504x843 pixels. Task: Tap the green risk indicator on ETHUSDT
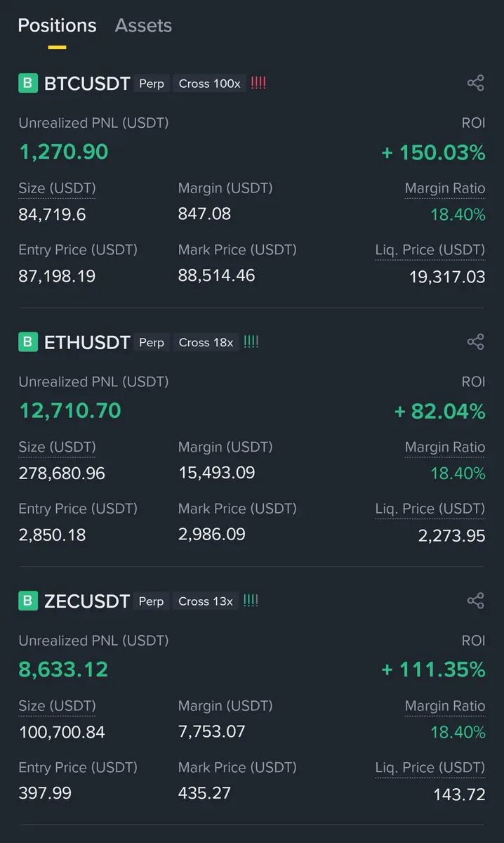point(251,342)
